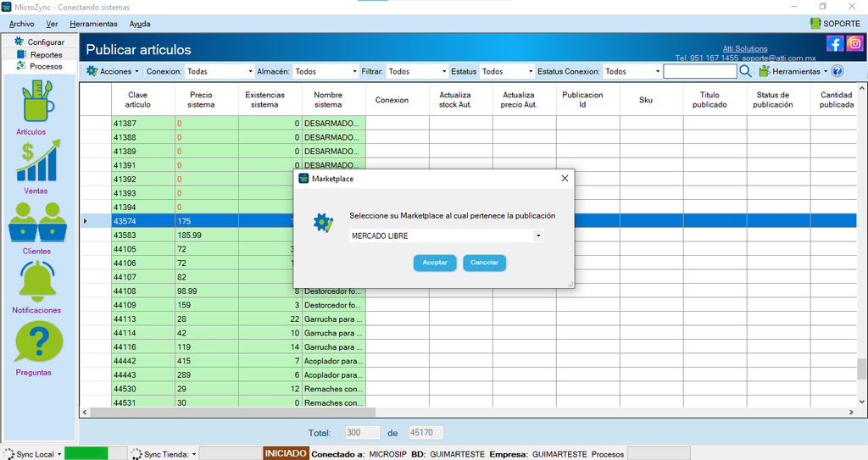
Task: Click the Garrucha para name in row 44116
Action: [x=333, y=347]
